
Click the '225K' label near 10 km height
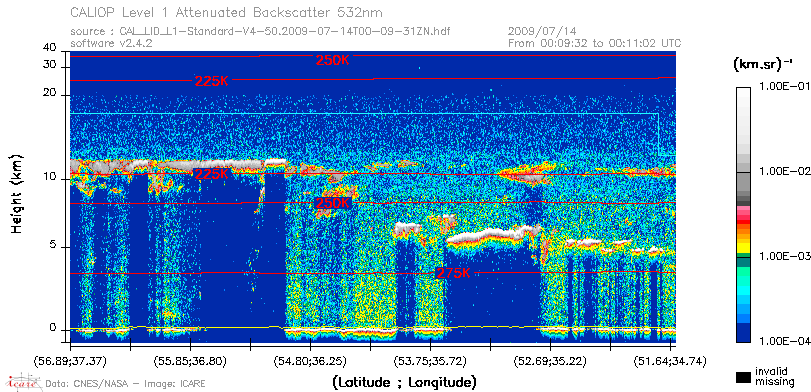[211, 174]
